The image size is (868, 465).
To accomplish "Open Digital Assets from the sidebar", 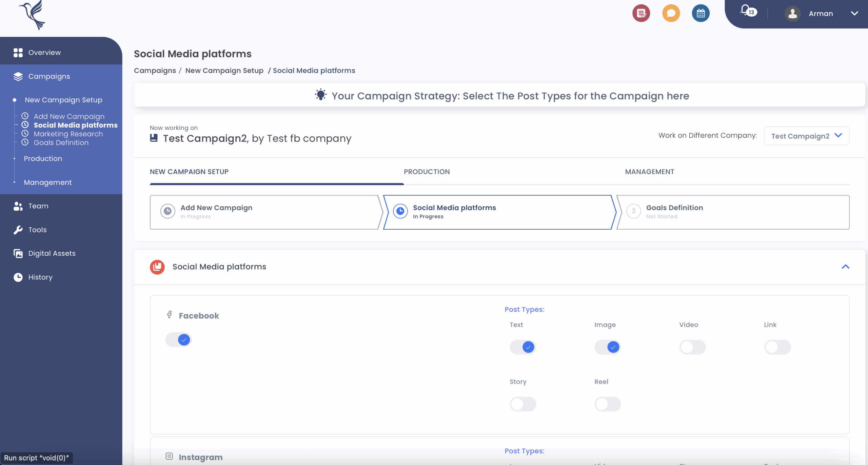I will click(x=52, y=253).
